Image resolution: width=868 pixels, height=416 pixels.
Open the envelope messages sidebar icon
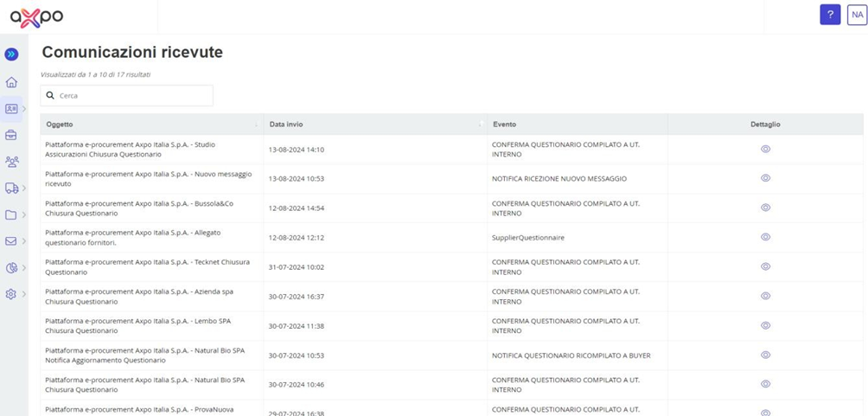tap(11, 241)
